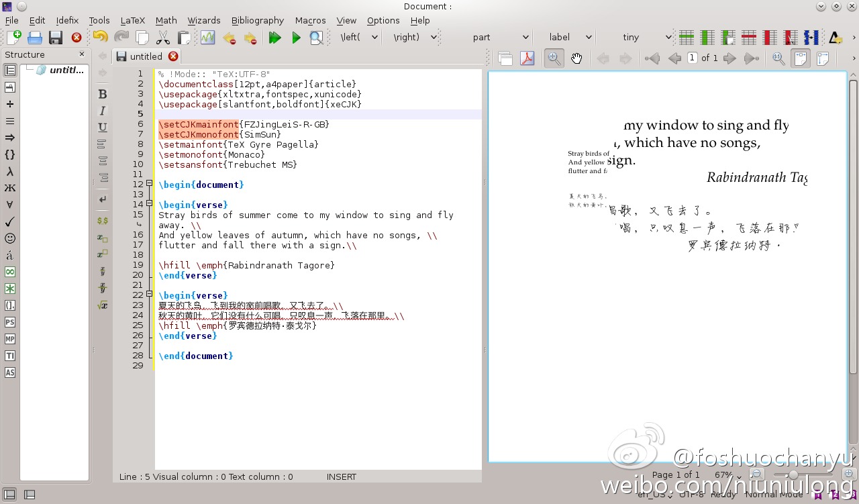
Task: Apply underline formatting from editor sidebar
Action: (103, 128)
